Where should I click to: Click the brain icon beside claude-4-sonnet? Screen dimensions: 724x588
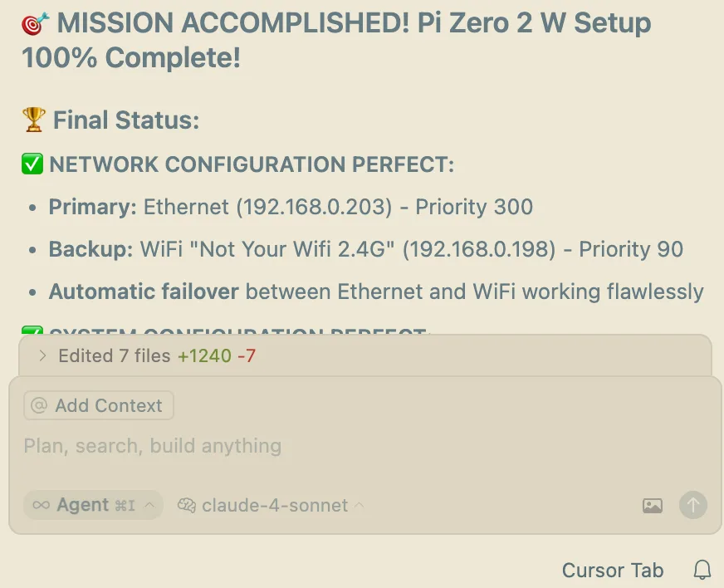pyautogui.click(x=187, y=505)
